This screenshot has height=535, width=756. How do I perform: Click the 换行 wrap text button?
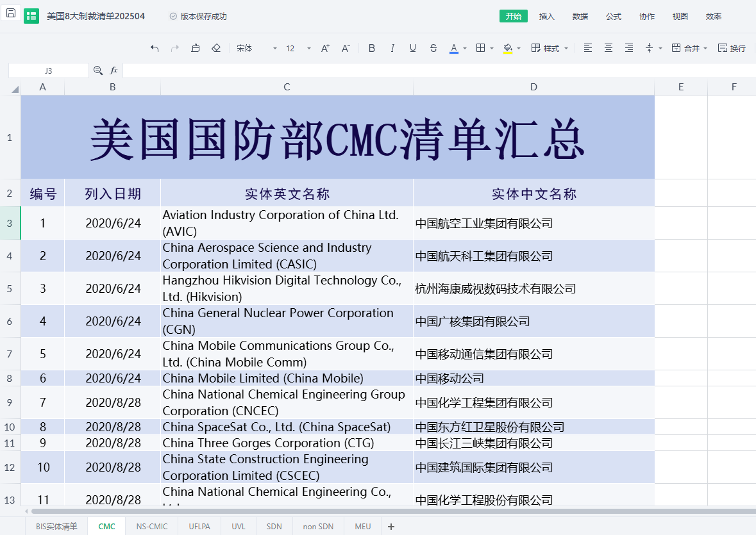732,48
